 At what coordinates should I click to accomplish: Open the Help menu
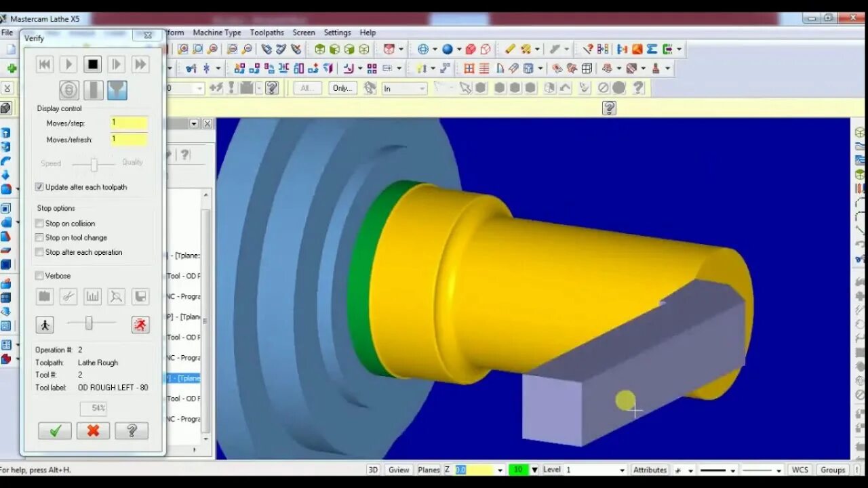click(x=368, y=33)
